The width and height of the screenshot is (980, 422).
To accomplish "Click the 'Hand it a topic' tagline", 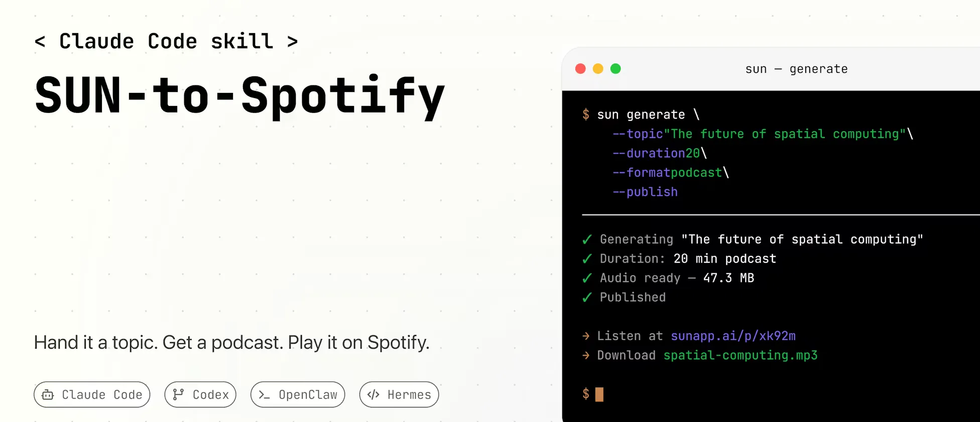I will point(231,342).
